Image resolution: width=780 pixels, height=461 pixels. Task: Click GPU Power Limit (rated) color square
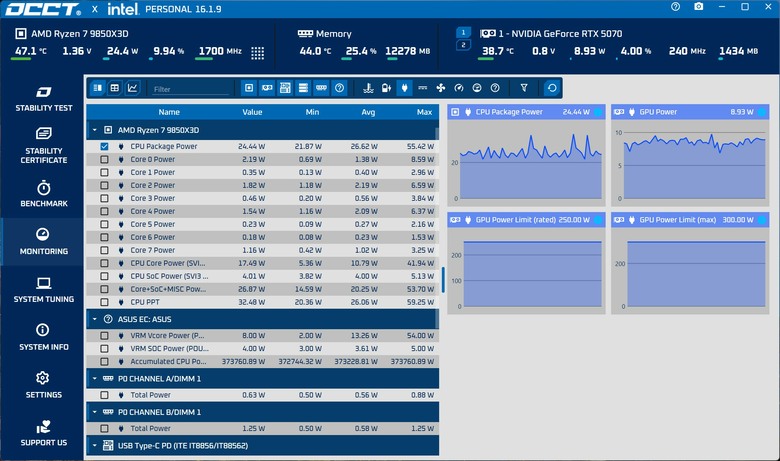click(598, 220)
